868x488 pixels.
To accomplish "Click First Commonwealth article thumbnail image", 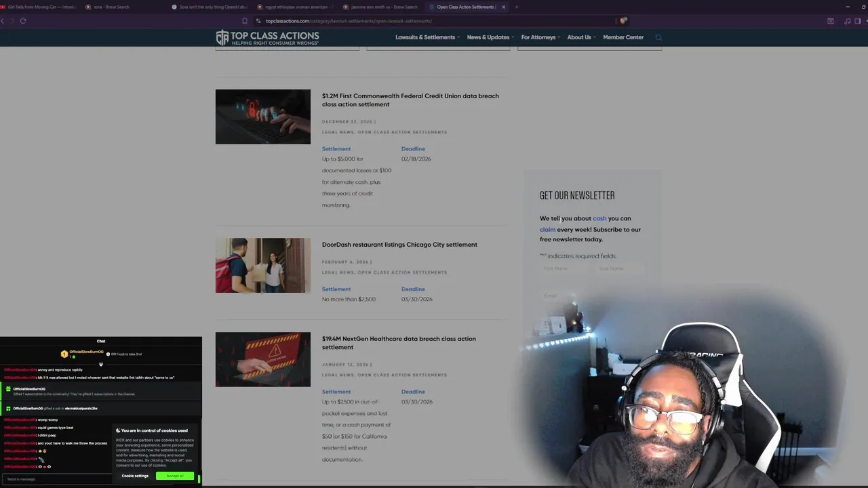I will (x=263, y=117).
